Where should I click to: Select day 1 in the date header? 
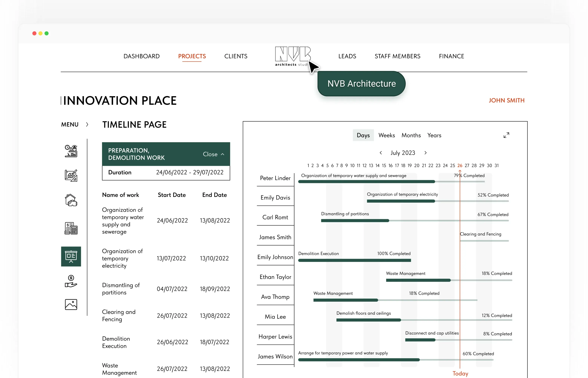tap(308, 165)
